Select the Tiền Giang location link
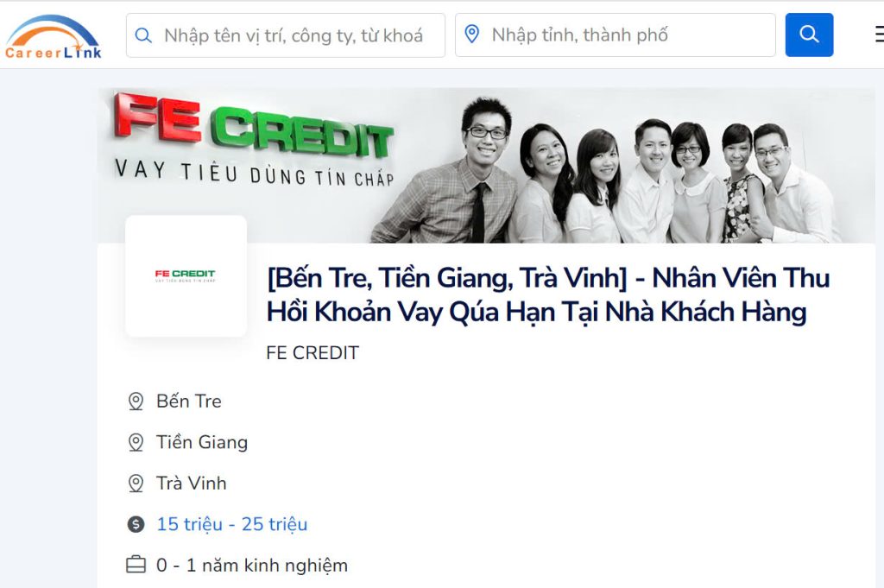884x588 pixels. pyautogui.click(x=202, y=443)
